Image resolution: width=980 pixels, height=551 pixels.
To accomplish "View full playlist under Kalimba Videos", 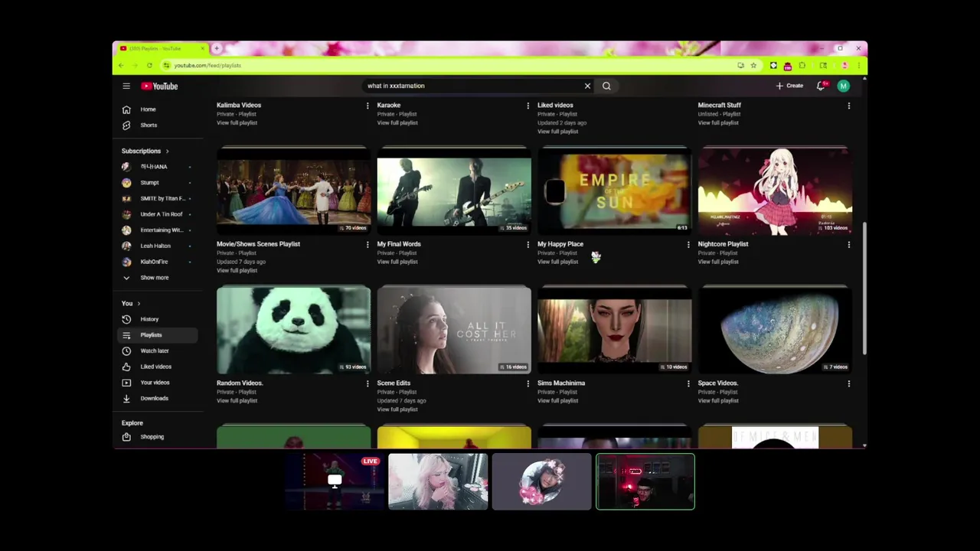I will pyautogui.click(x=237, y=122).
